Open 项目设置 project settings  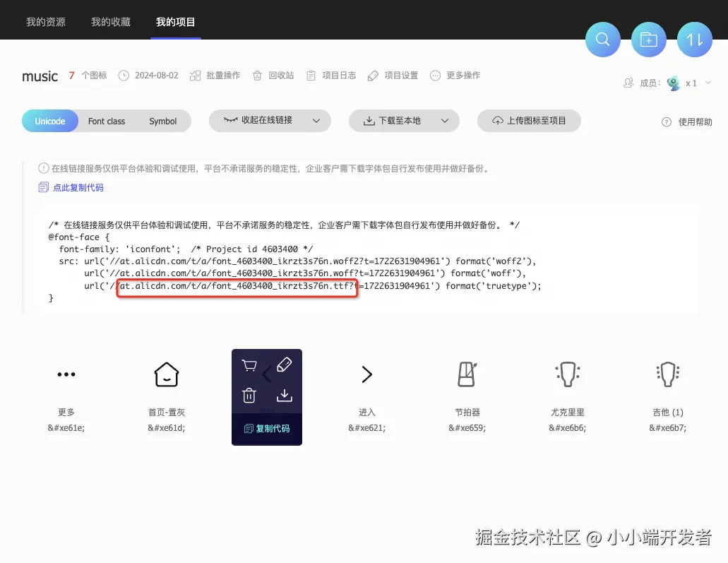coord(401,76)
